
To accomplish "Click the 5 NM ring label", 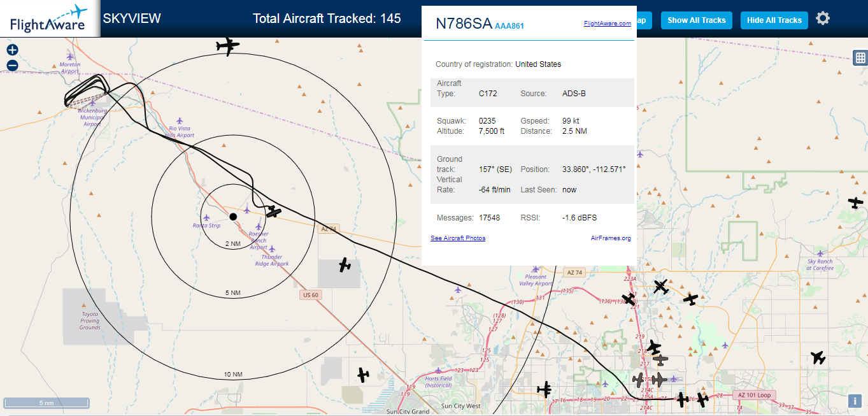I will tap(233, 293).
